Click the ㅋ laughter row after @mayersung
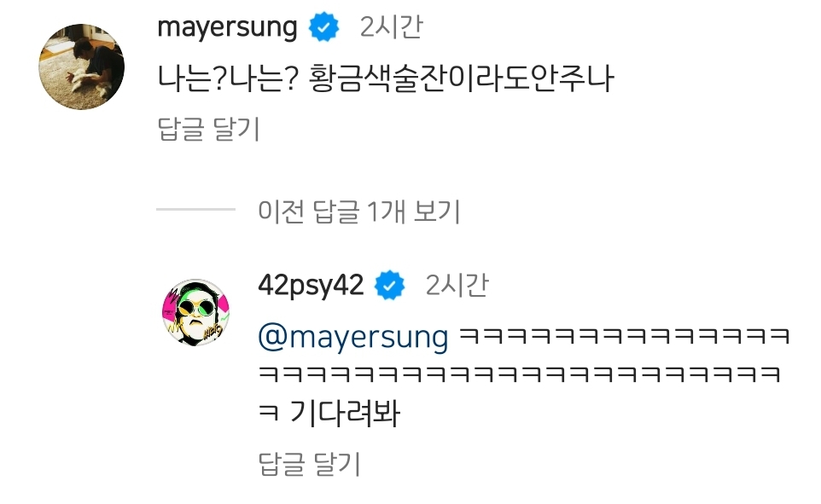This screenshot has height=504, width=821. (x=624, y=336)
